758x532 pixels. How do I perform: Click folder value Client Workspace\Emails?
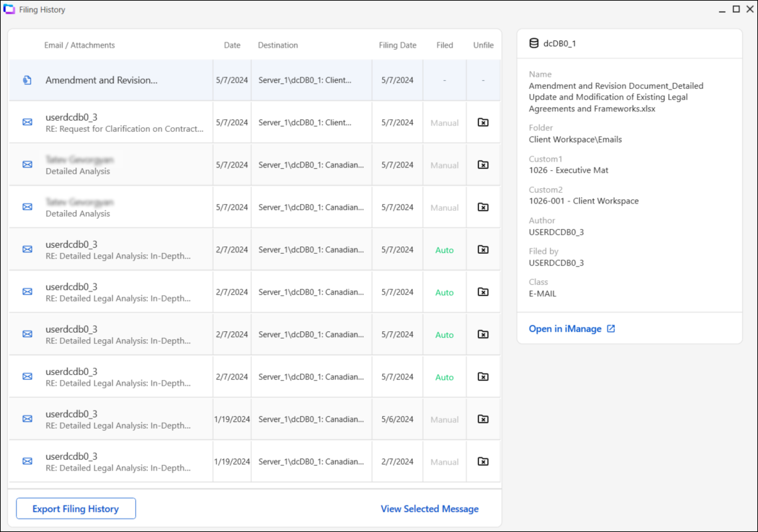(x=575, y=139)
